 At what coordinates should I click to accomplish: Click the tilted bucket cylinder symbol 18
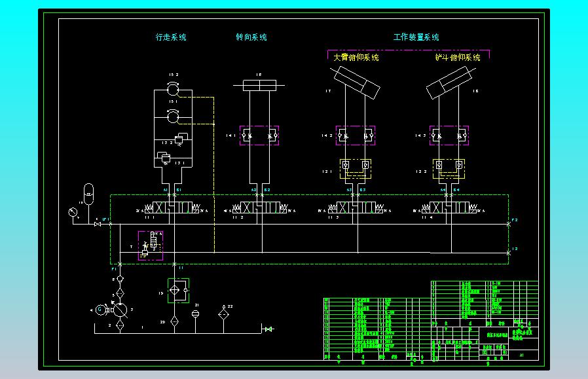pos(450,83)
